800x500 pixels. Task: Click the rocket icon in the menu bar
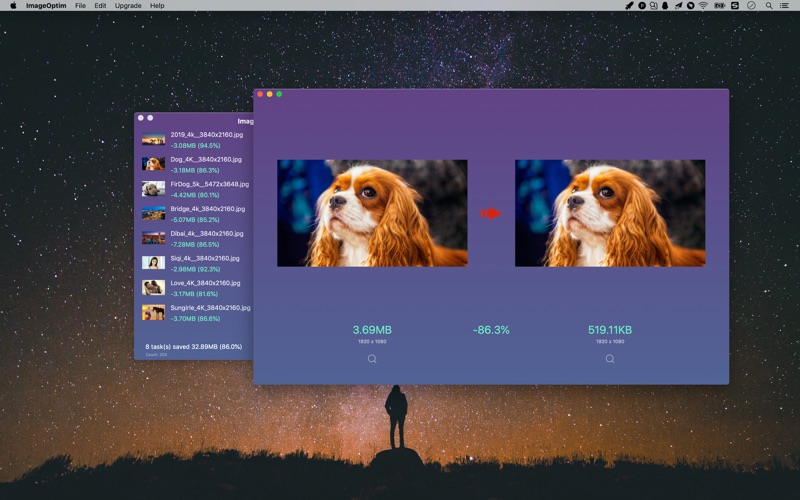coord(629,6)
